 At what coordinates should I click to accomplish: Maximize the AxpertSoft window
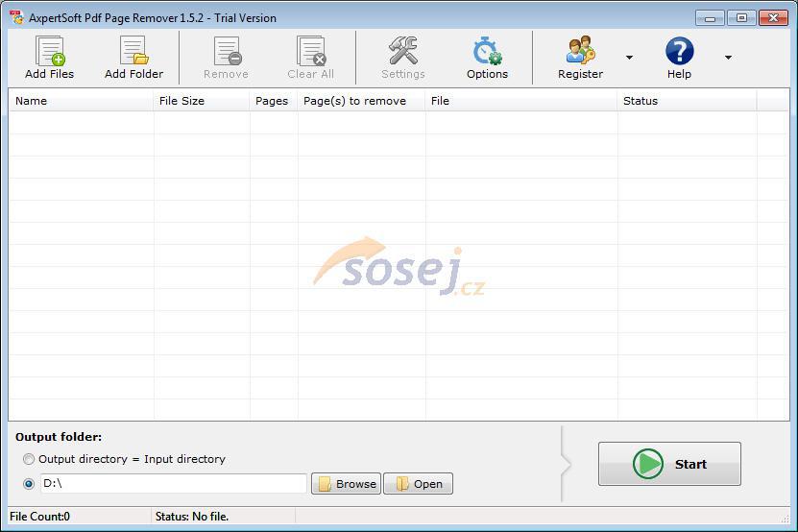(741, 18)
